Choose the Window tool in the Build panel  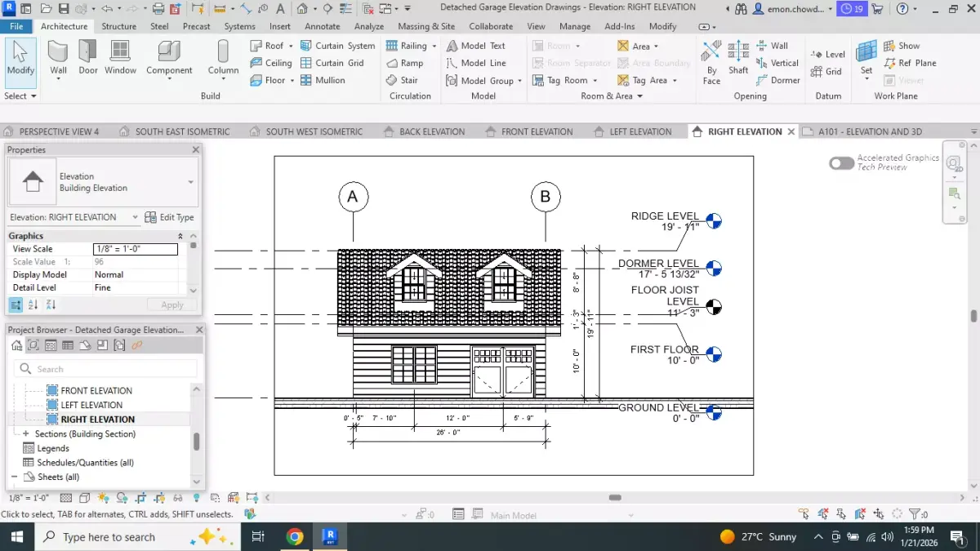tap(120, 57)
